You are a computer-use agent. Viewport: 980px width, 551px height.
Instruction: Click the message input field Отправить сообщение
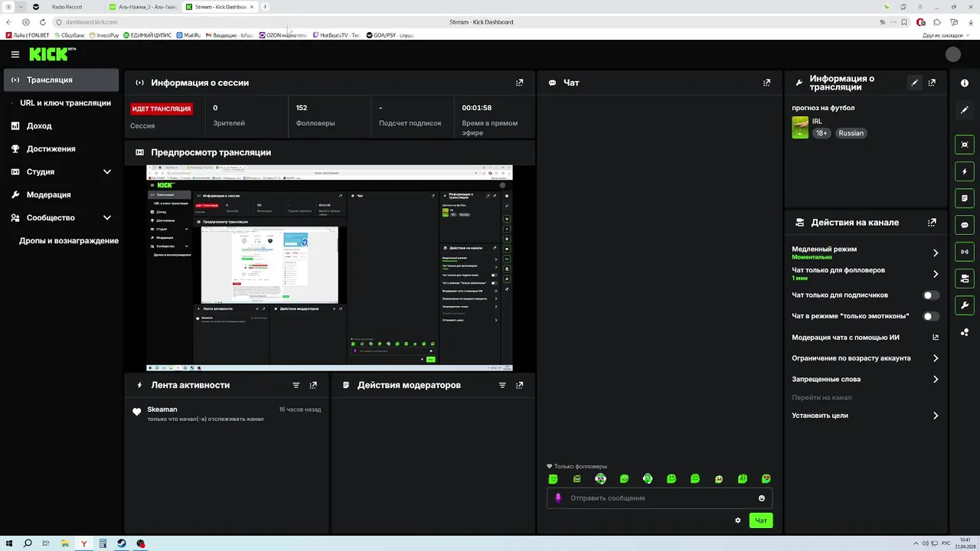tap(658, 498)
